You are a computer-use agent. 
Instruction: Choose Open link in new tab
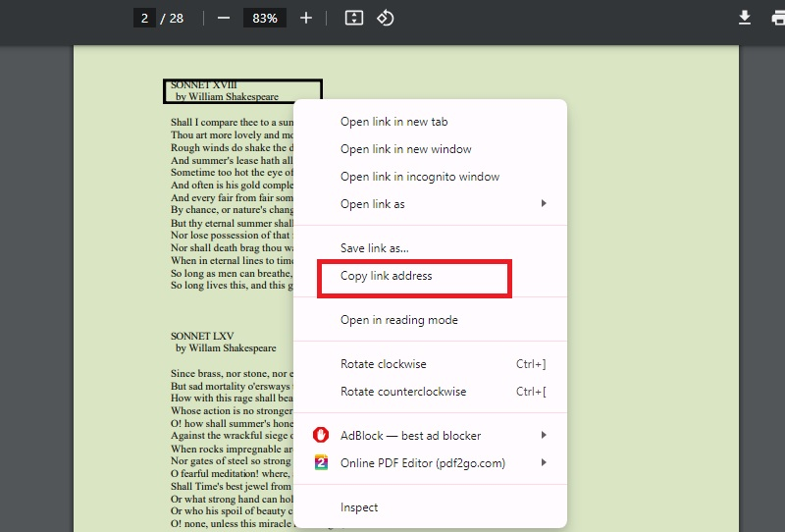430,122
